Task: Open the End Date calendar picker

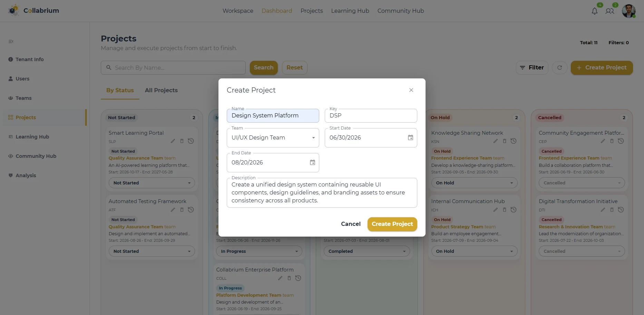Action: (312, 162)
